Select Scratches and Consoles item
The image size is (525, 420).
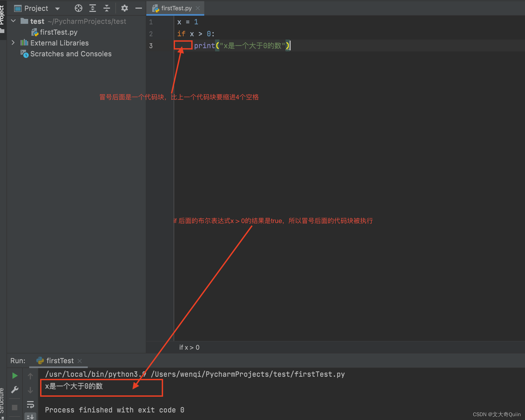66,54
